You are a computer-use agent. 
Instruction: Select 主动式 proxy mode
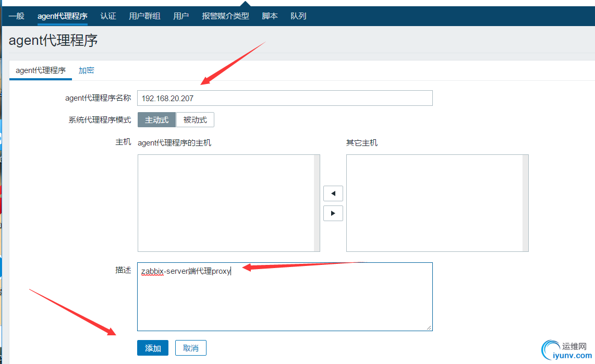[156, 120]
